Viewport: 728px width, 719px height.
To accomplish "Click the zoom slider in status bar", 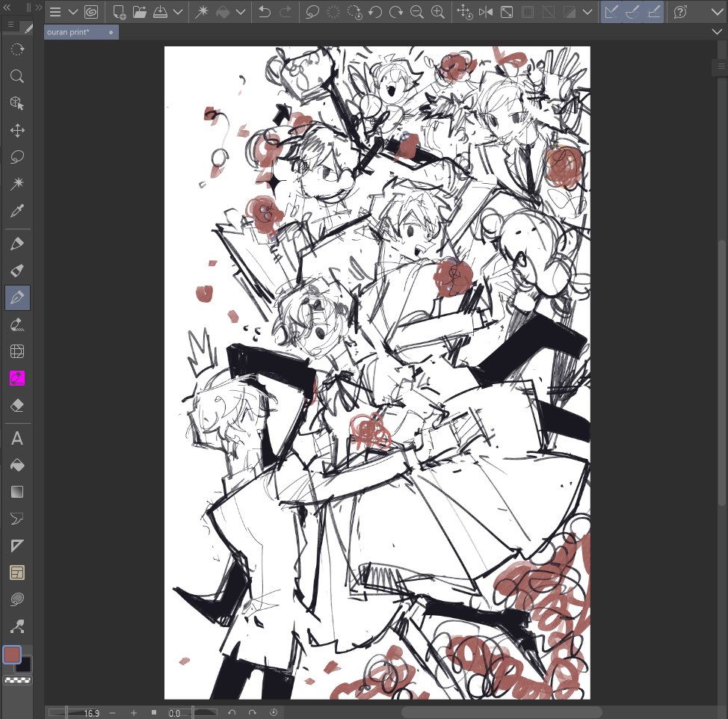I will click(x=65, y=712).
